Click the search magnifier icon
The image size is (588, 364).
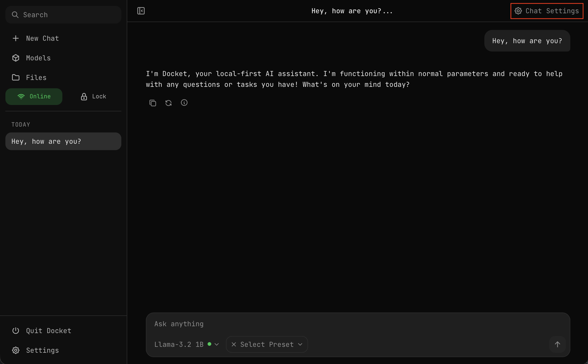click(15, 15)
